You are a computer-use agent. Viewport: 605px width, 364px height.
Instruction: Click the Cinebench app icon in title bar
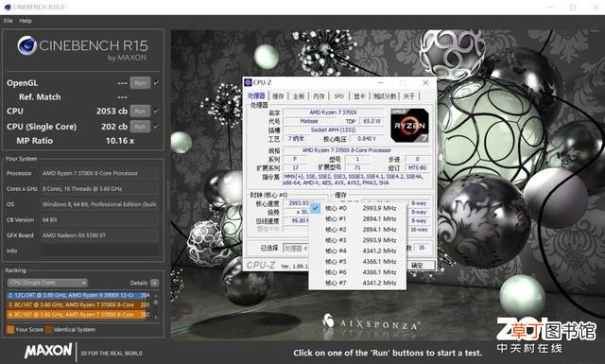click(8, 7)
